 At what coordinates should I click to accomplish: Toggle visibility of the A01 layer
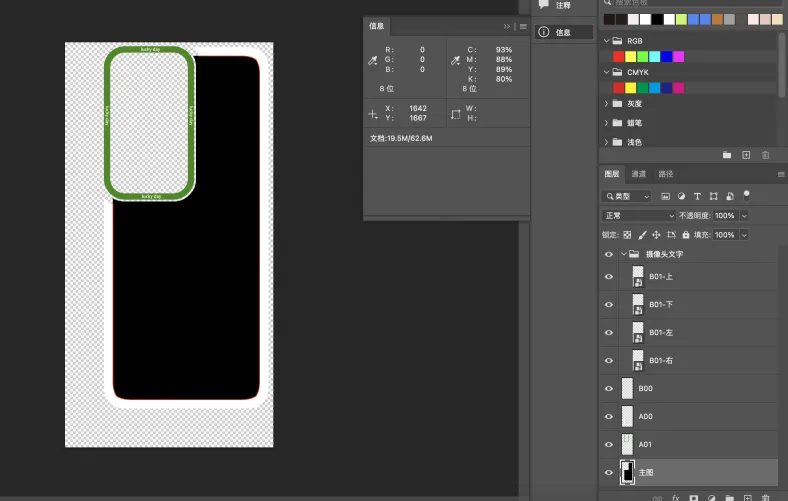608,444
